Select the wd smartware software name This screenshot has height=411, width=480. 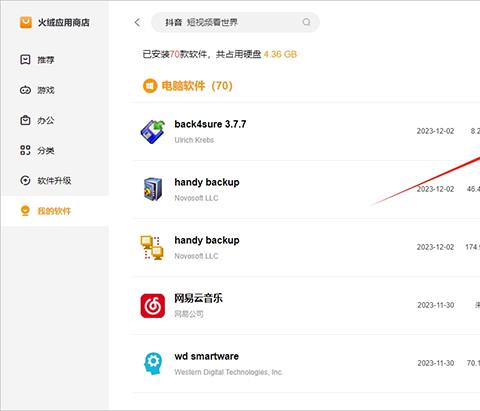207,356
